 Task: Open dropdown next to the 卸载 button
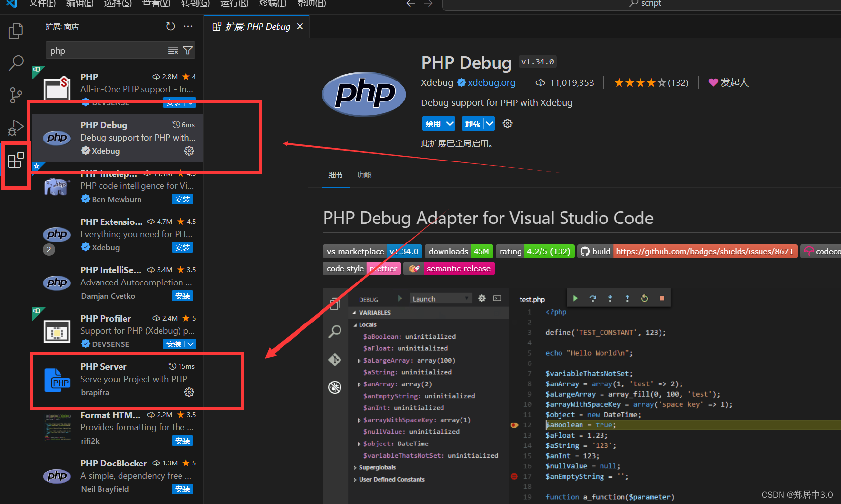click(489, 123)
